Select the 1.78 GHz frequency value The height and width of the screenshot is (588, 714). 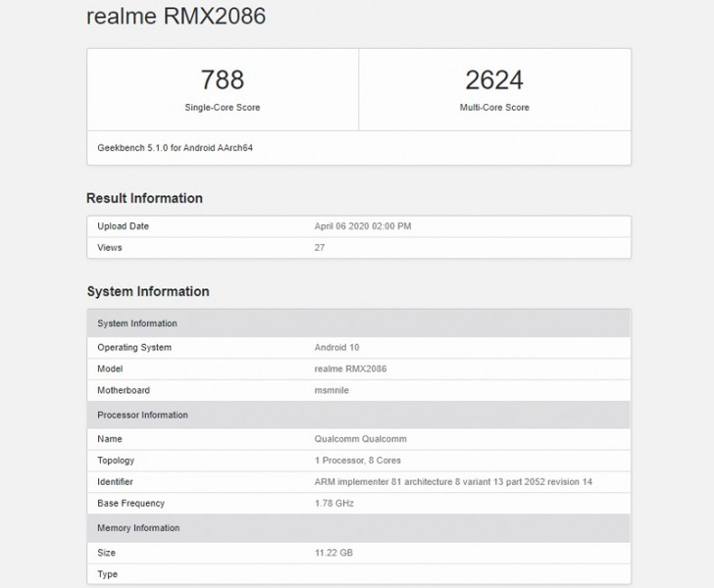click(333, 504)
